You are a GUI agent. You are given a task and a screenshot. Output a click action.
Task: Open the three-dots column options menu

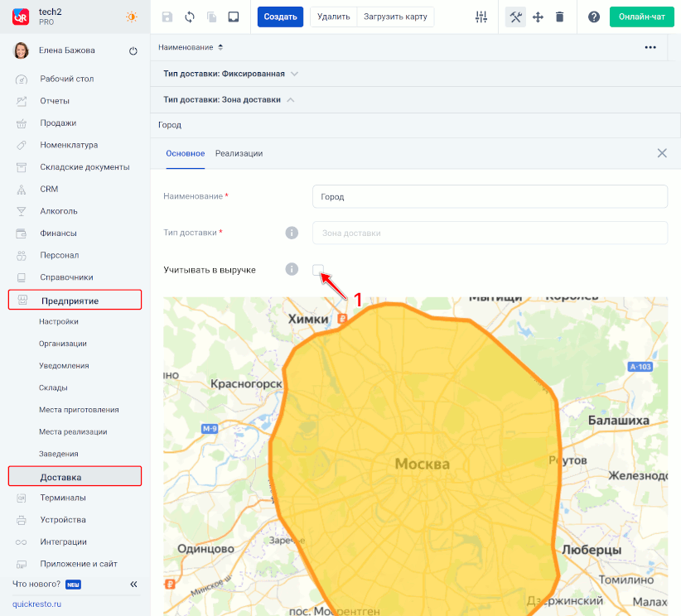[650, 47]
